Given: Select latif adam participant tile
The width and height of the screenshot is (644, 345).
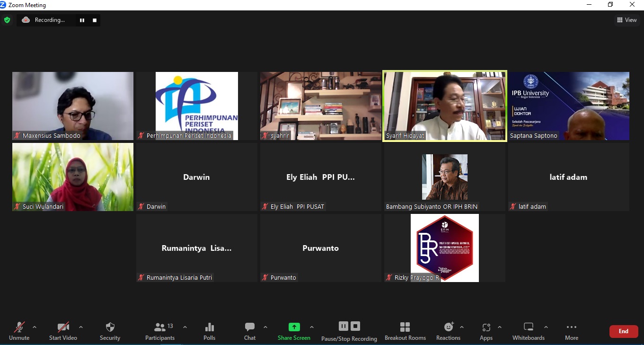Looking at the screenshot, I should tap(569, 177).
